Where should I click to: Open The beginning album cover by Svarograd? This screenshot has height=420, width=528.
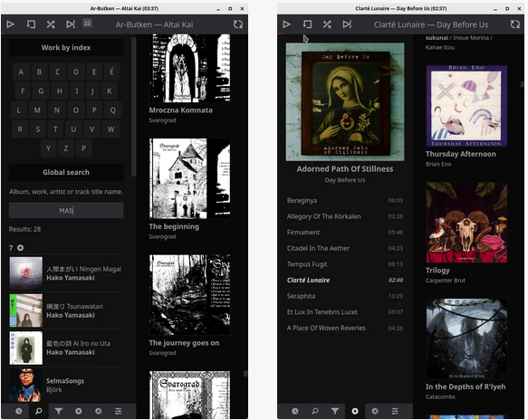click(x=189, y=178)
